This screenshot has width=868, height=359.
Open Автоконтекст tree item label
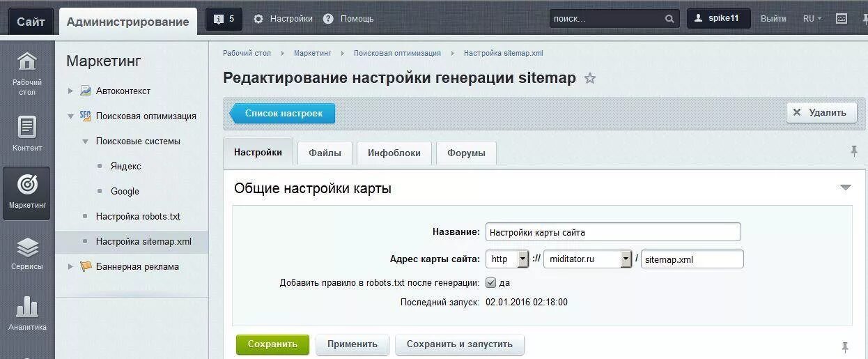pos(123,91)
